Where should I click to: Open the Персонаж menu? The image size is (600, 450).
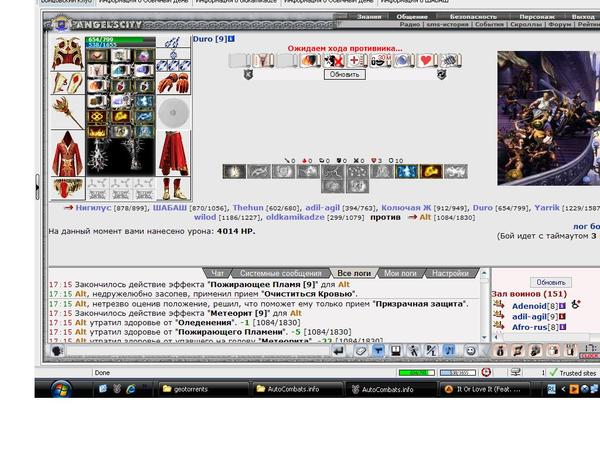click(x=537, y=16)
